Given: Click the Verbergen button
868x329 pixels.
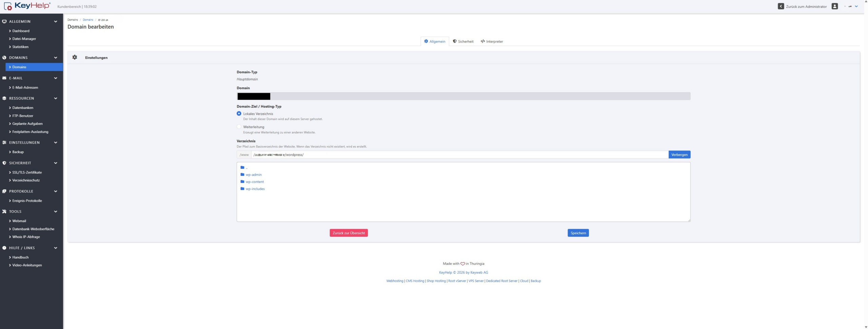Looking at the screenshot, I should (679, 155).
